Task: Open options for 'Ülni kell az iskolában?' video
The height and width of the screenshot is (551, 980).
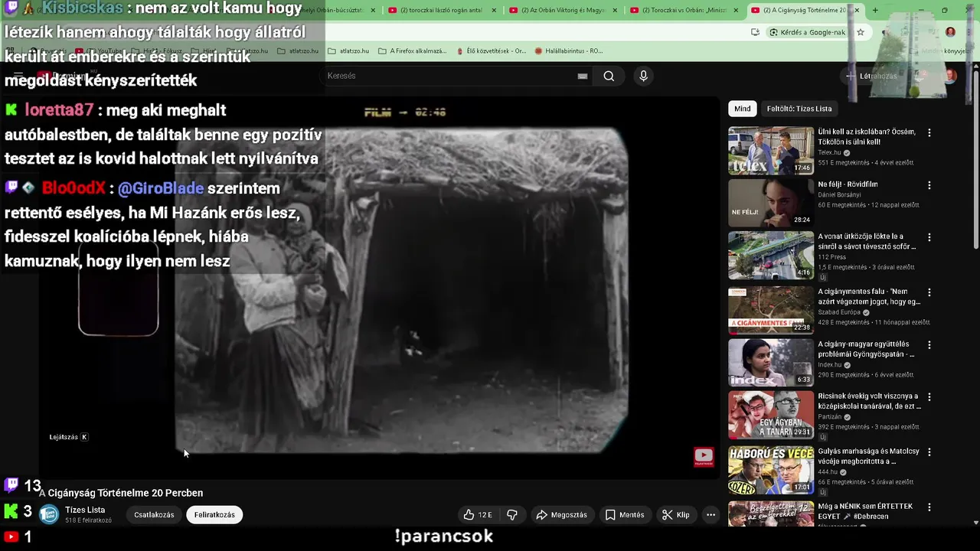Action: click(x=929, y=132)
